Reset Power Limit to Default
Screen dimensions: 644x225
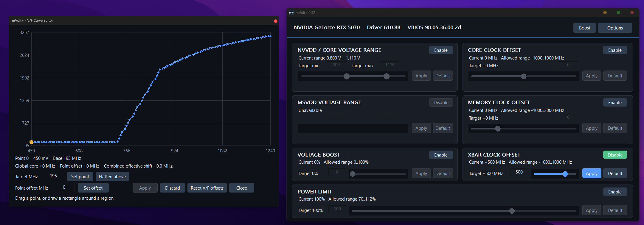point(615,210)
